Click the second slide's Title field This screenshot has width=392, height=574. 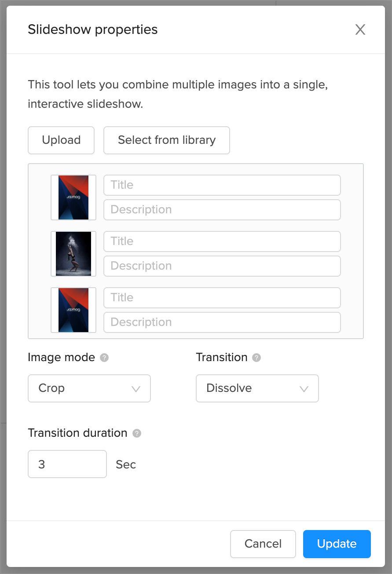[222, 241]
